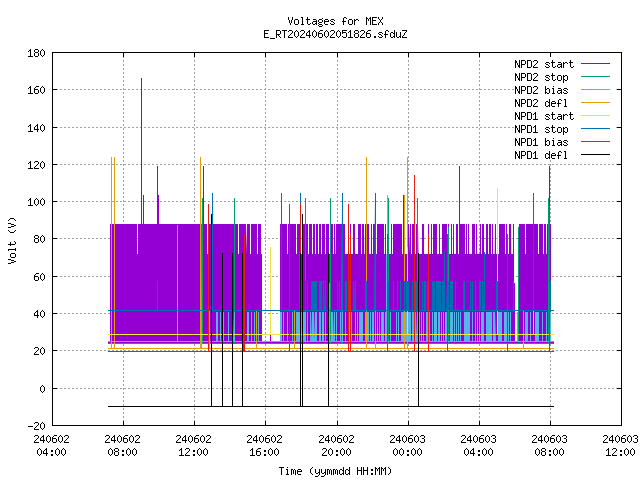This screenshot has height=480, width=640.
Task: Click the 'NPD2 stop' legend label
Action: click(541, 77)
